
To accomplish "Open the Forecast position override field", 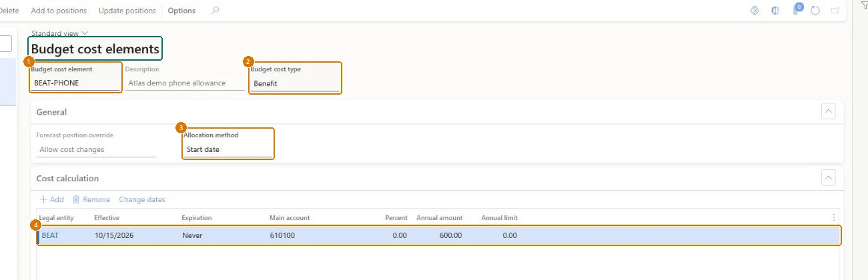I will (x=96, y=149).
